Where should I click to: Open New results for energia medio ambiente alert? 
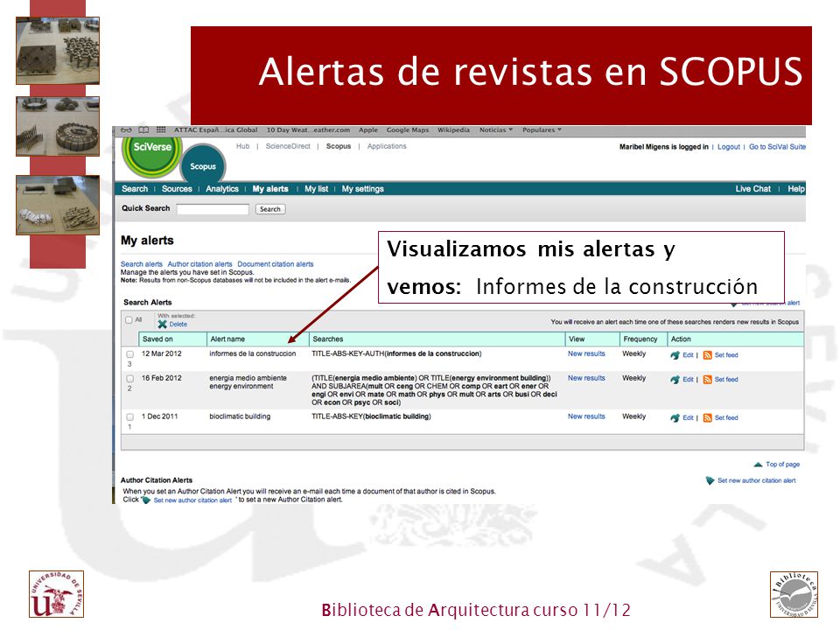click(x=586, y=378)
